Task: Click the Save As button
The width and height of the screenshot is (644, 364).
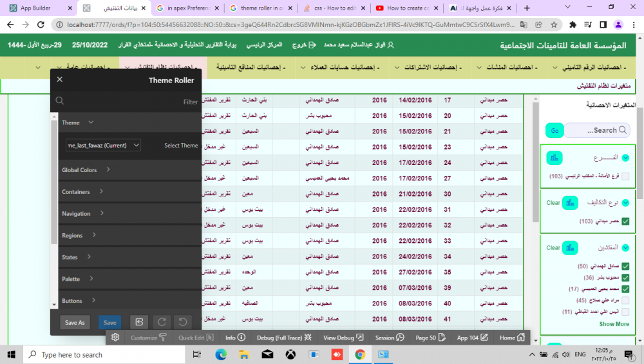Action: (75, 322)
